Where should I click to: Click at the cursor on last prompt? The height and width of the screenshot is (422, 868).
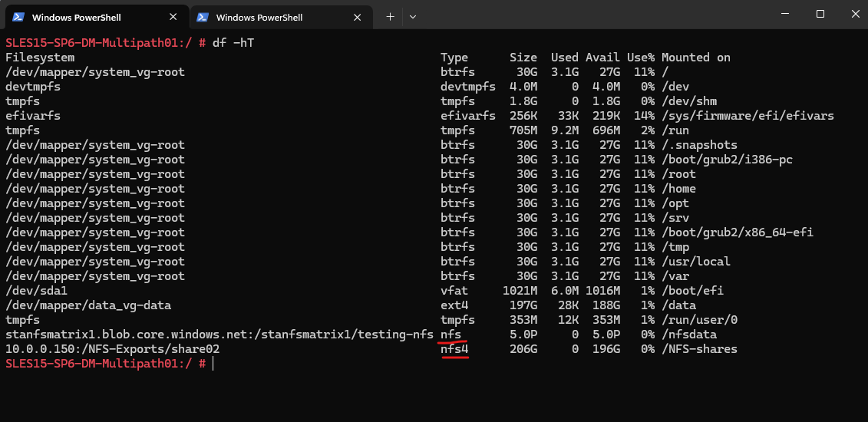point(213,364)
